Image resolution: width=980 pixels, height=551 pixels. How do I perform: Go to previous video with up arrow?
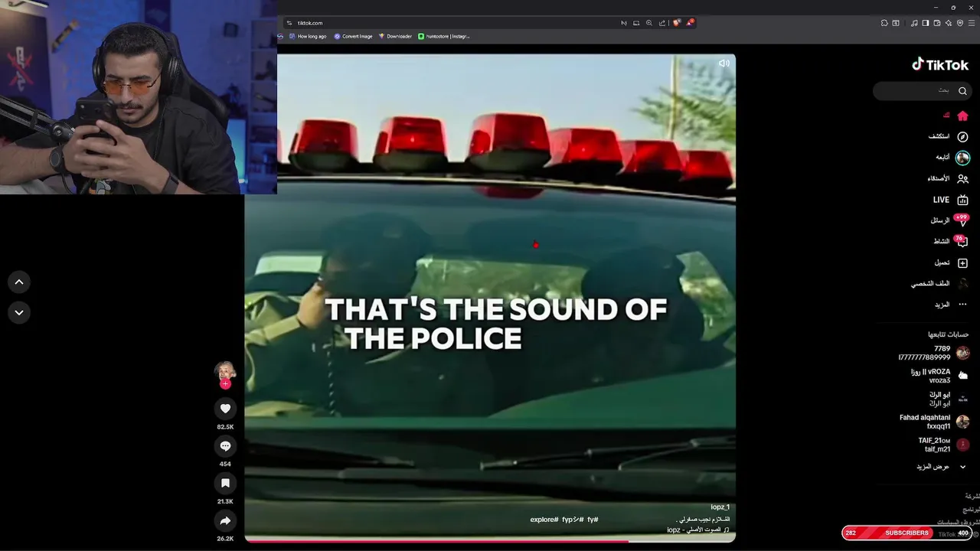pos(19,282)
